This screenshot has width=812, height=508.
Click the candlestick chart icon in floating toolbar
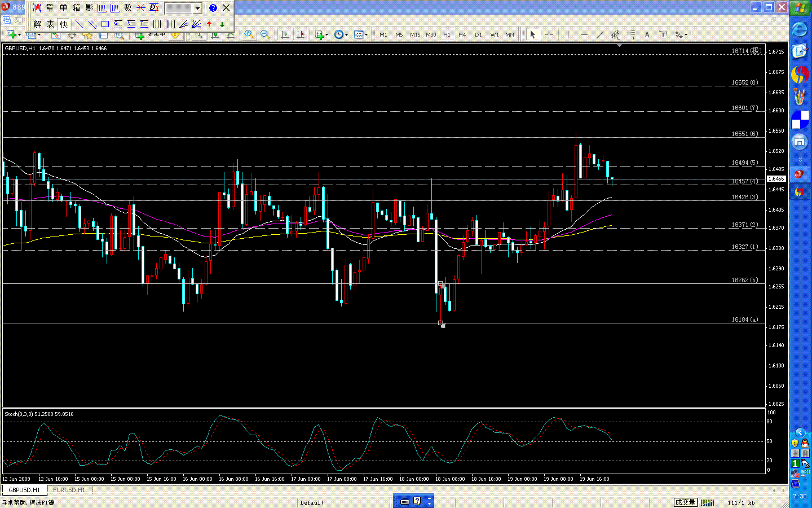coord(37,8)
